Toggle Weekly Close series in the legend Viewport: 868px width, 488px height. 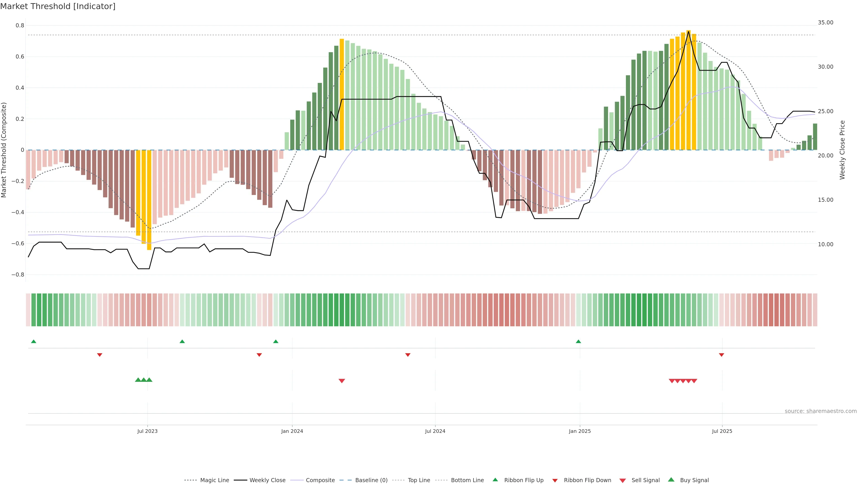point(267,480)
